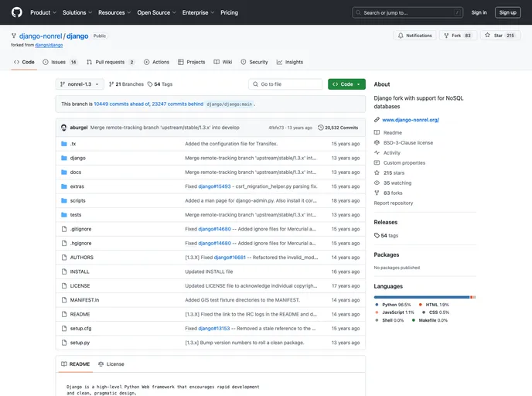Screen dimensions: 532x396
Task: Click the pulse icon beside Activity
Action: coord(377,152)
